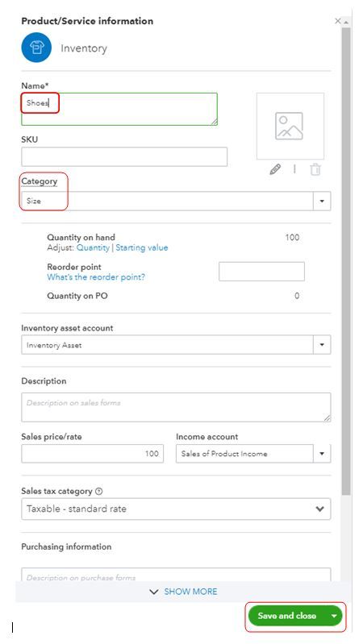363x644 pixels.
Task: Expand the SHOW MORE section
Action: [x=183, y=592]
